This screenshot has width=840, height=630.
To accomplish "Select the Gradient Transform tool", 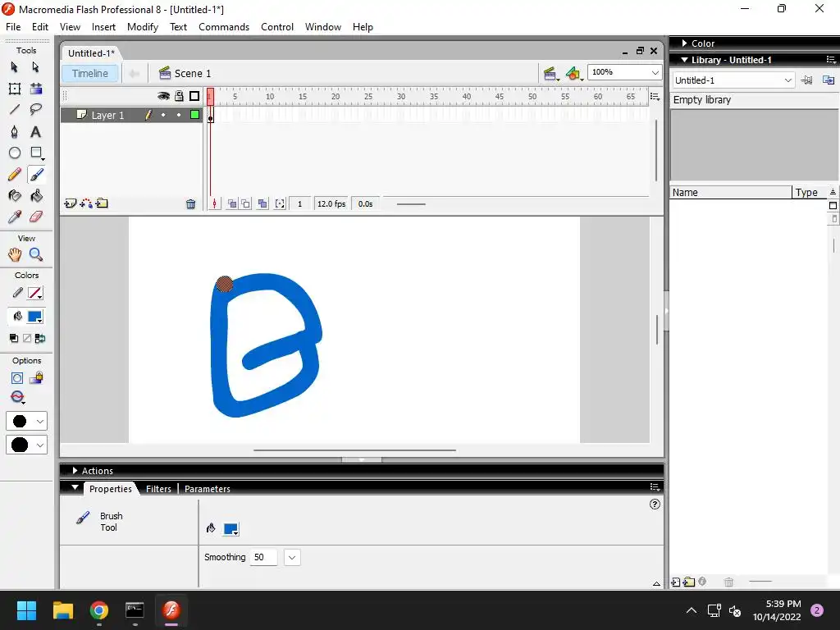I will click(x=36, y=89).
